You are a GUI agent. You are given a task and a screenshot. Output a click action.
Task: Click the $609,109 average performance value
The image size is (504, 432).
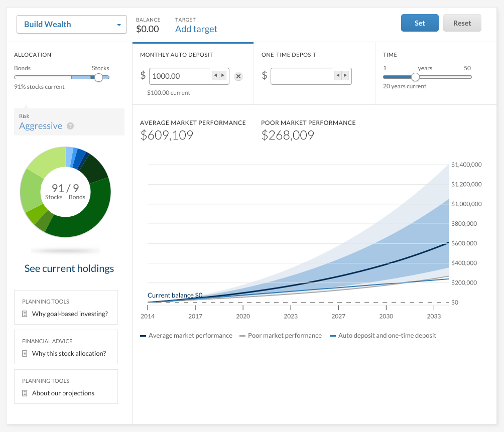167,135
